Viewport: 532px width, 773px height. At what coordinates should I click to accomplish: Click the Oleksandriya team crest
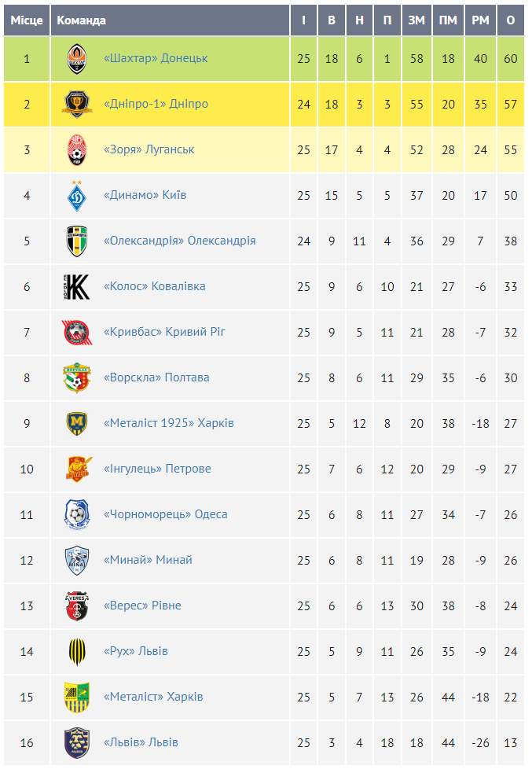77,241
